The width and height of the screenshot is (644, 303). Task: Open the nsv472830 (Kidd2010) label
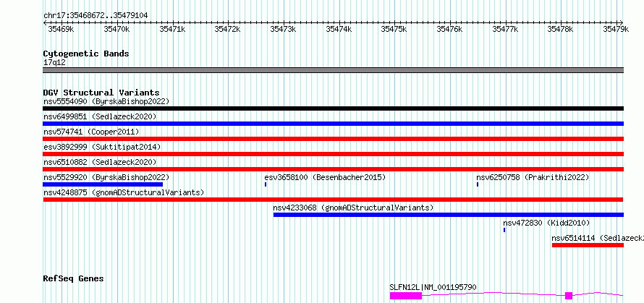click(546, 223)
